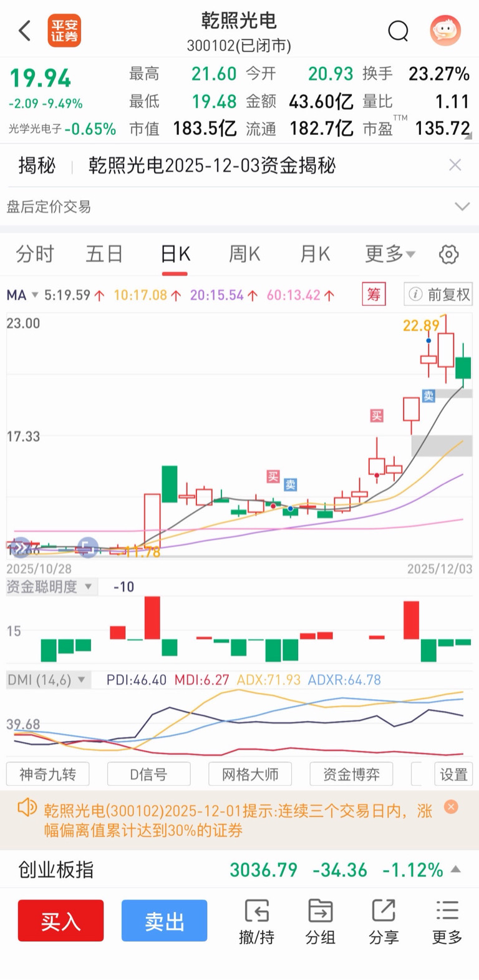Tap the back arrow icon
Viewport: 479px width, 980px height.
(24, 30)
